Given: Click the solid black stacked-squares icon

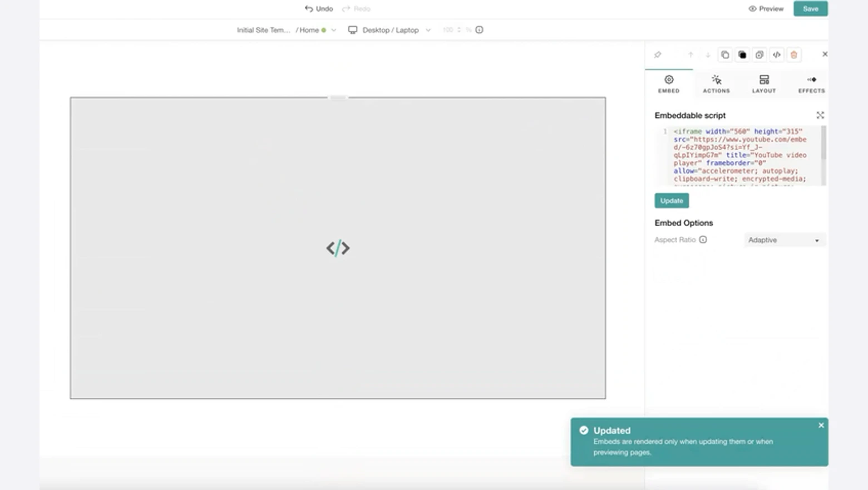Looking at the screenshot, I should pyautogui.click(x=742, y=55).
